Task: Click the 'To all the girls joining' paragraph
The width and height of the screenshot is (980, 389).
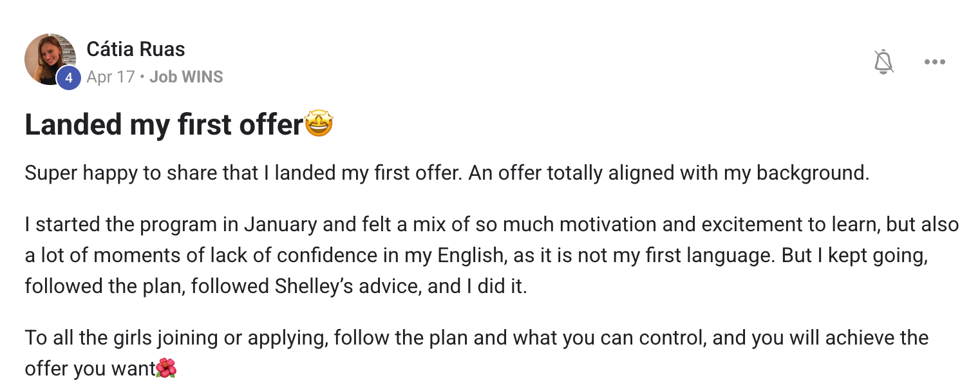Action: (x=476, y=353)
